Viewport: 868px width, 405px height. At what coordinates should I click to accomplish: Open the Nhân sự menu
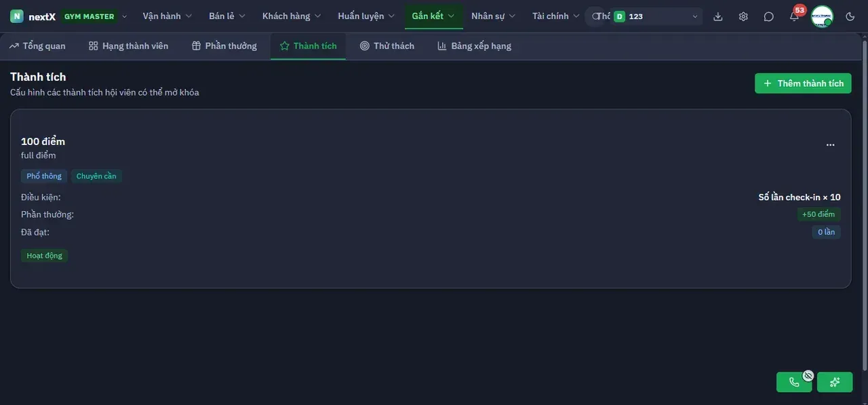(493, 16)
